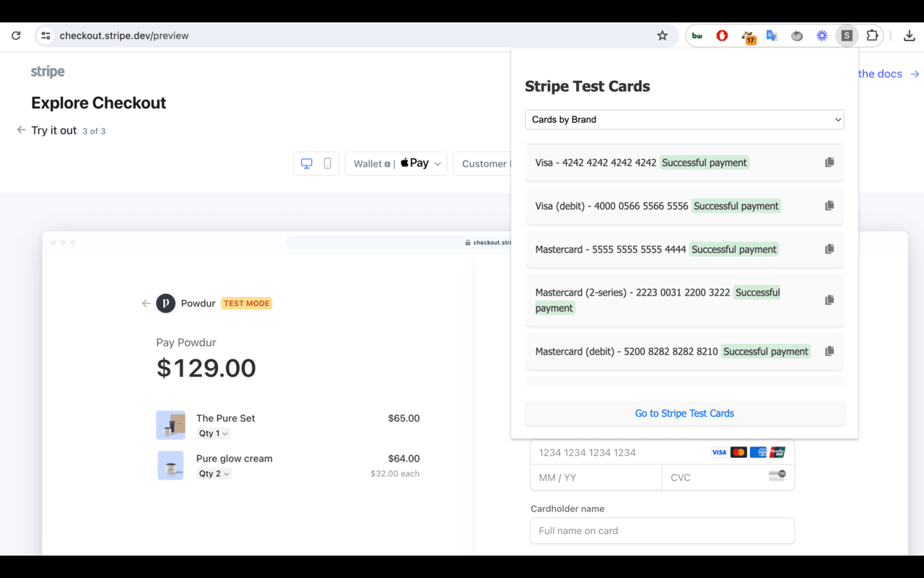Click the Stripe logo
Screen dimensions: 924x578
[x=47, y=71]
